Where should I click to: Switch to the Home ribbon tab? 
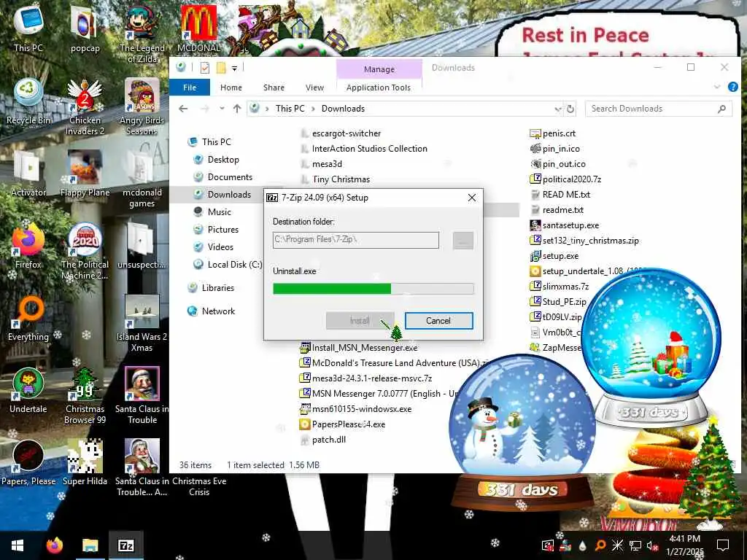pos(231,87)
